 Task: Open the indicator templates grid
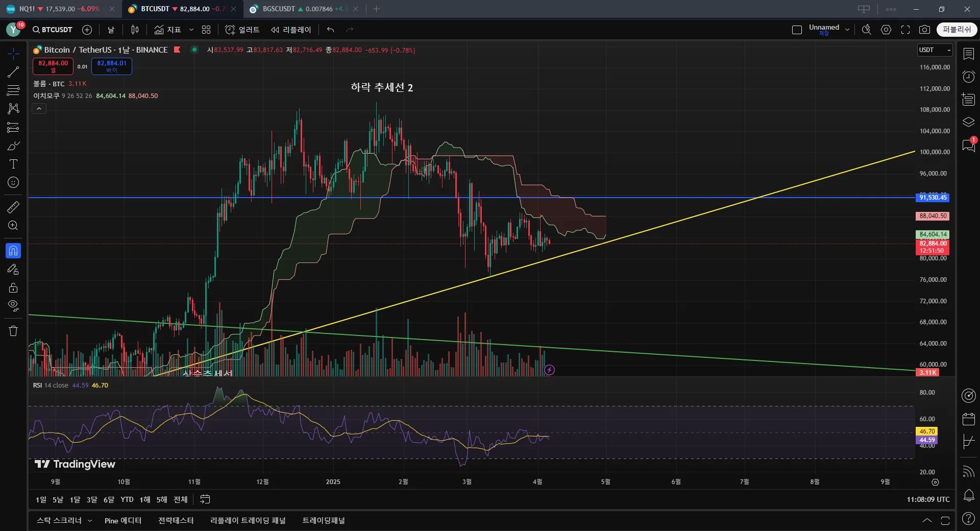(206, 30)
